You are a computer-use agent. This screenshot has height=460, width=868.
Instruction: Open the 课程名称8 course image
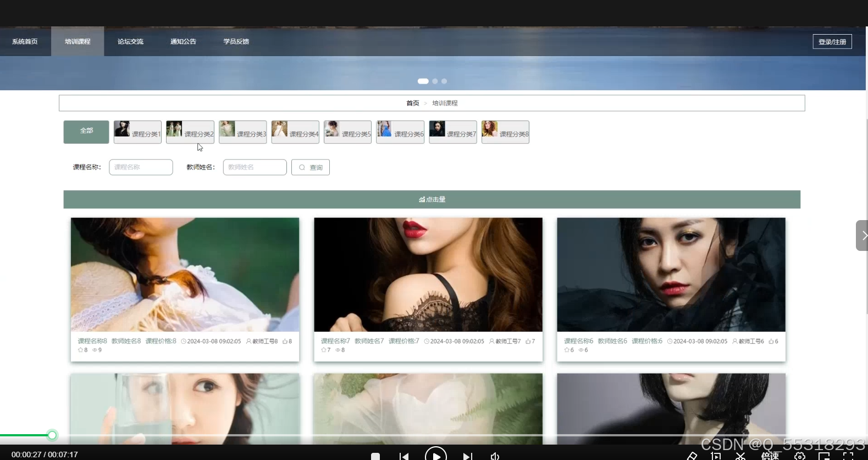tap(185, 275)
